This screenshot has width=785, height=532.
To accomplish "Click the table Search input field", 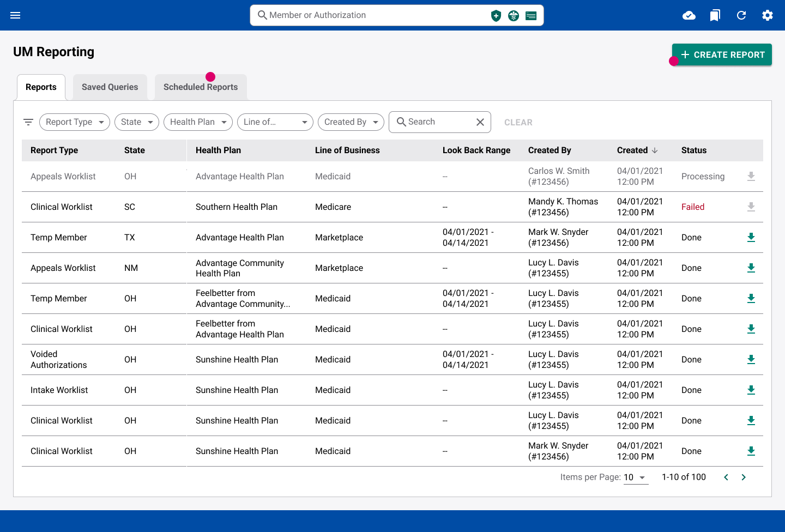I will (440, 122).
